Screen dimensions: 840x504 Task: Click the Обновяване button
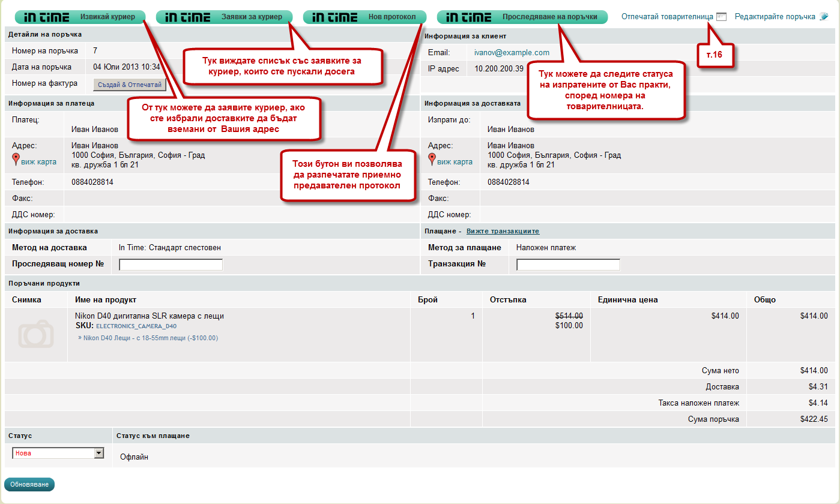pos(29,484)
